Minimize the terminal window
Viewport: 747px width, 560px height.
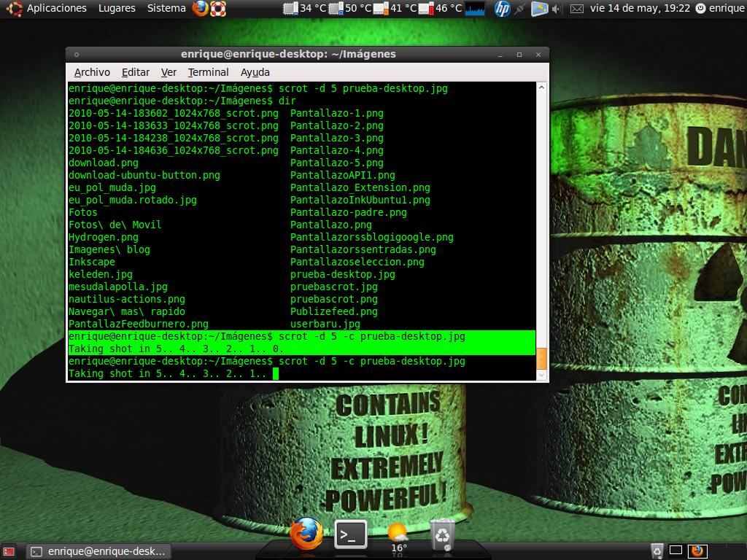[x=500, y=55]
